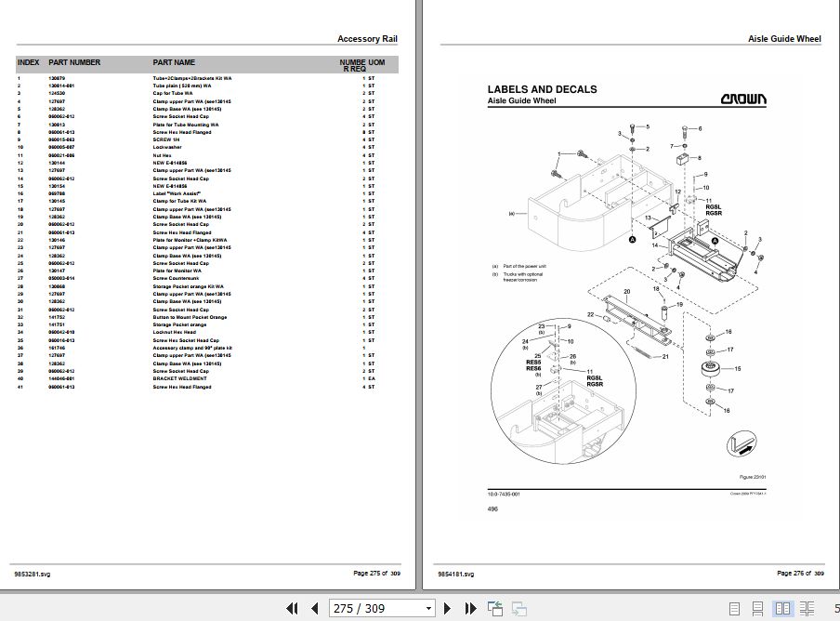Click inside the 275 / 309 page field
The width and height of the screenshot is (840, 621).
click(x=372, y=608)
